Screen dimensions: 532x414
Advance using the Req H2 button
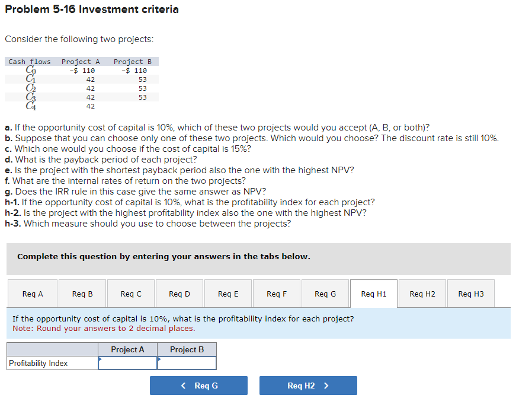coord(308,385)
